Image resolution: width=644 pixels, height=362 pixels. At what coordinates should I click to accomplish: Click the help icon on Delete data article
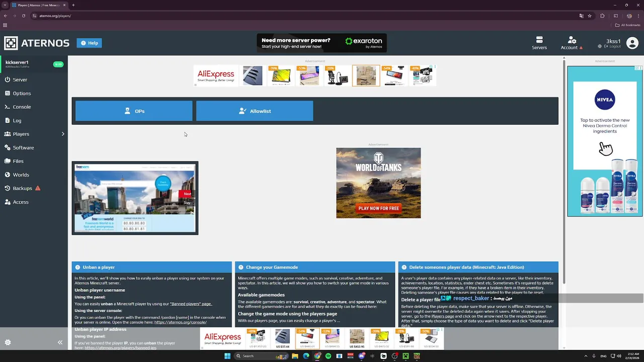[404, 267]
